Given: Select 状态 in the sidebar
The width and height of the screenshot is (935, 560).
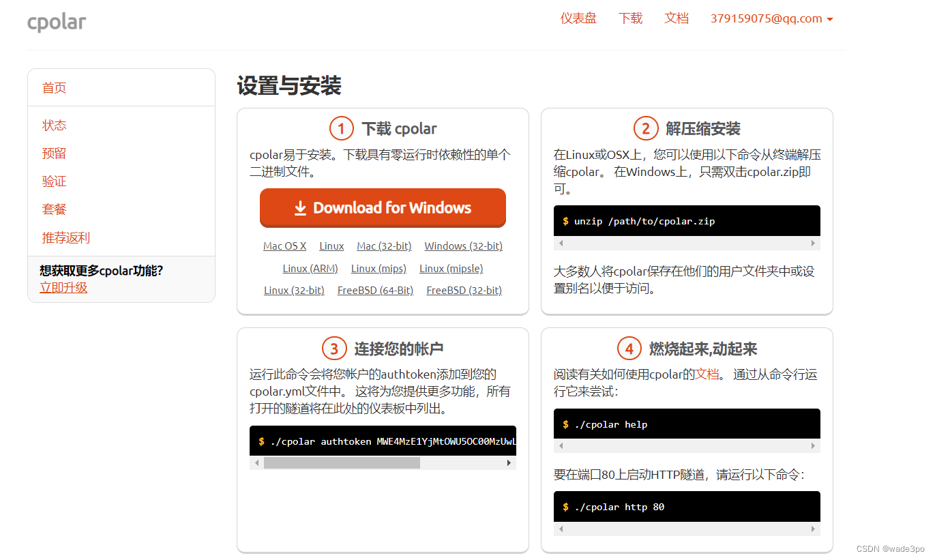Looking at the screenshot, I should [x=55, y=126].
